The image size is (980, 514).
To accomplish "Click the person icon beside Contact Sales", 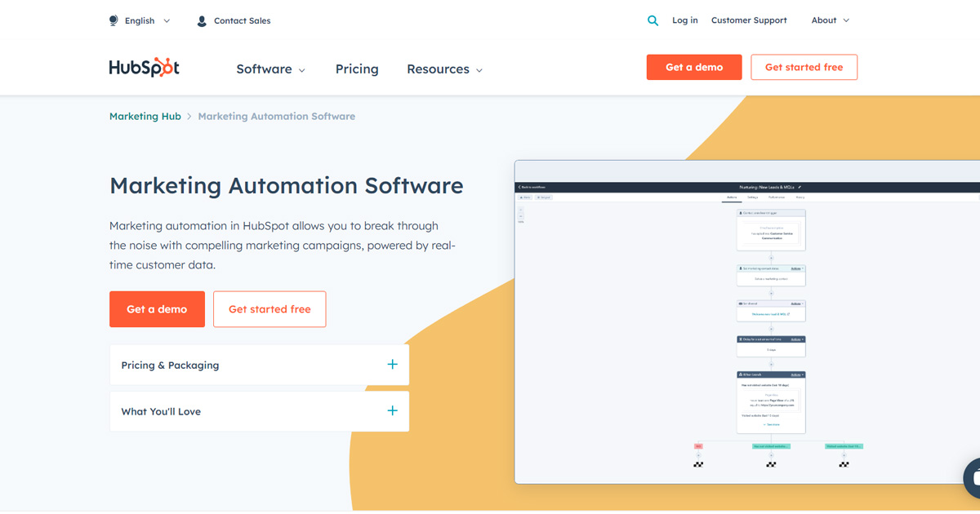I will (202, 21).
